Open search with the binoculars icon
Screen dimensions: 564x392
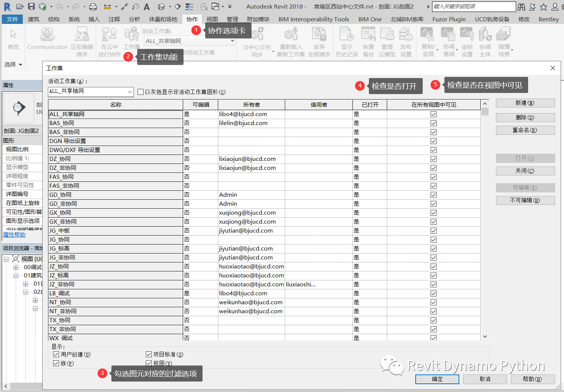click(521, 7)
